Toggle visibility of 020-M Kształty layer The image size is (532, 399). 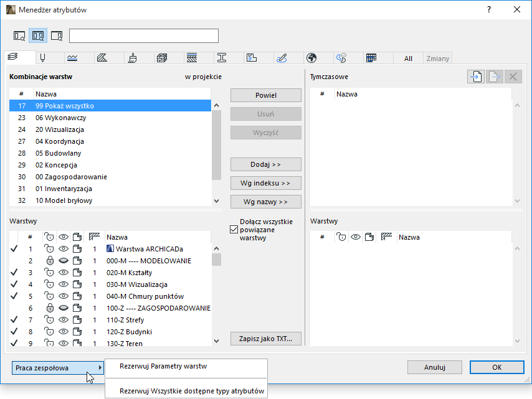[64, 273]
